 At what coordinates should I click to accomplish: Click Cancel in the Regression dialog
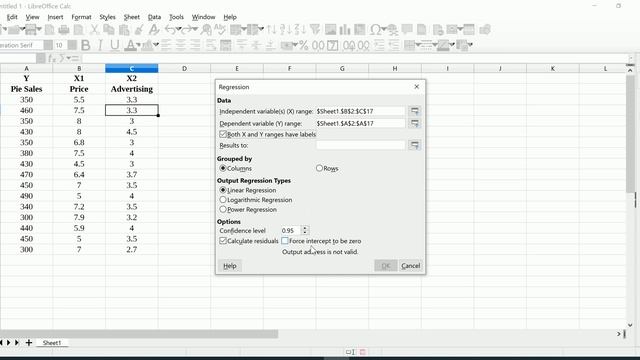point(411,266)
